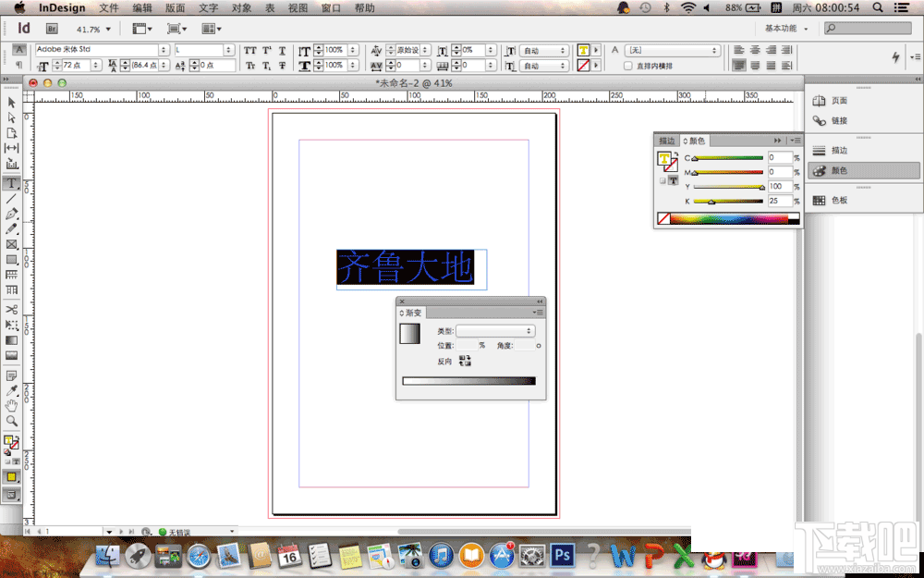924x578 pixels.
Task: Open the font style dropdown
Action: point(228,50)
